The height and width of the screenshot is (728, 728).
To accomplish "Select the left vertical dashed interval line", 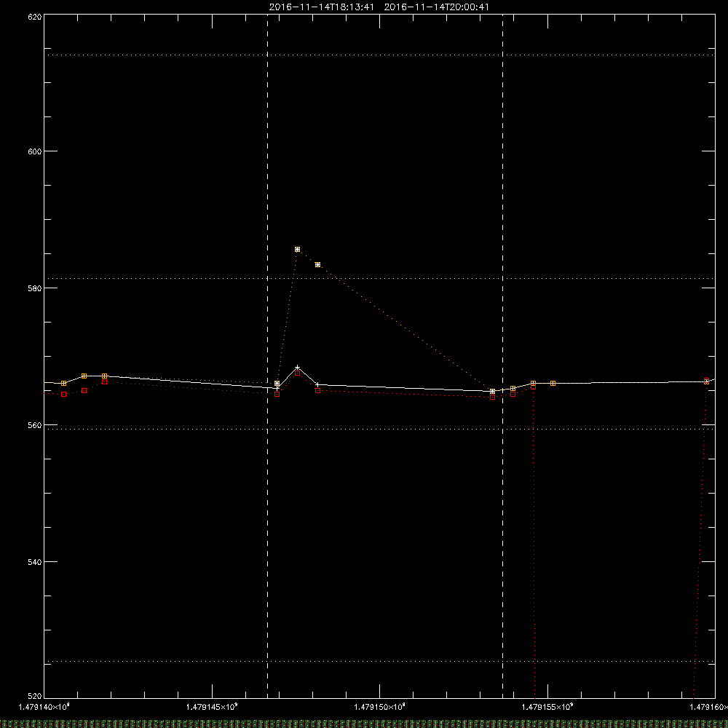I will click(x=267, y=356).
